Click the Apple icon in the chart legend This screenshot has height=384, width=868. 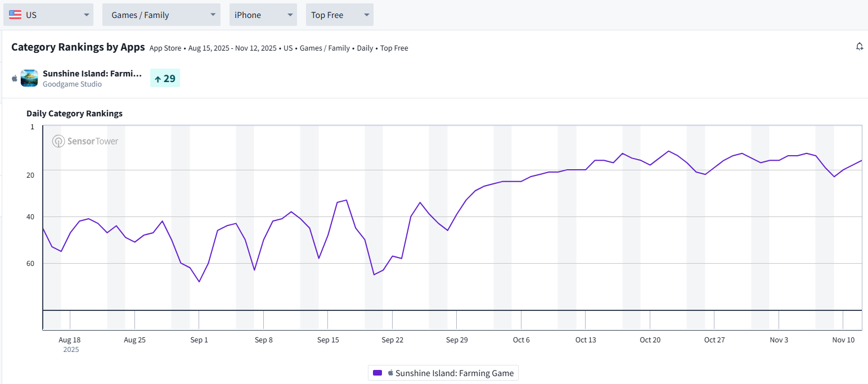[x=390, y=373]
